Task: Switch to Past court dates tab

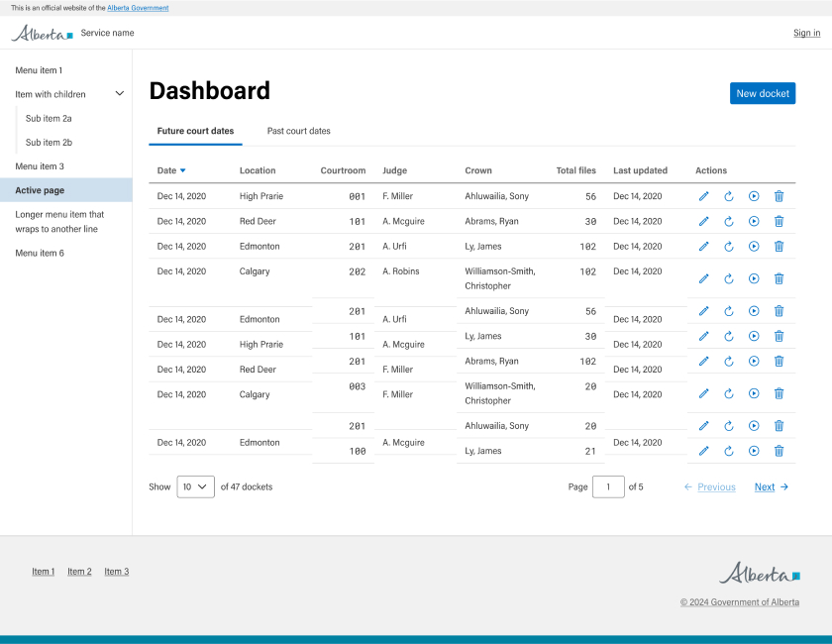Action: tap(298, 131)
